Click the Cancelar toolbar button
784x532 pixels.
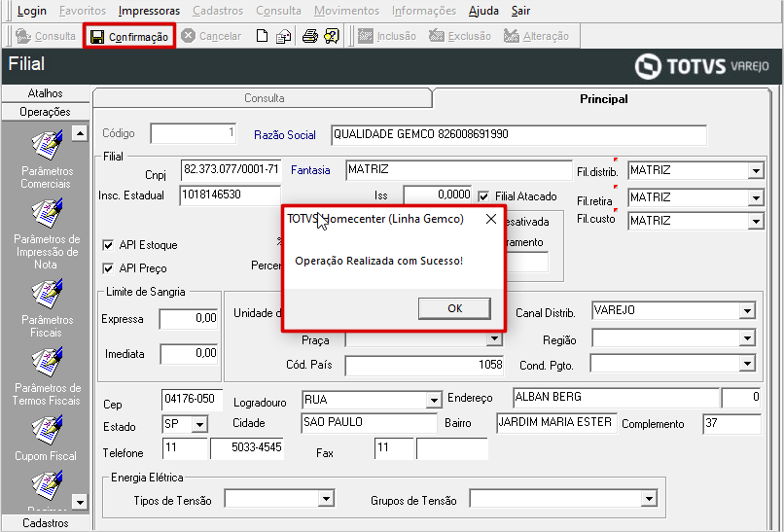coord(211,36)
